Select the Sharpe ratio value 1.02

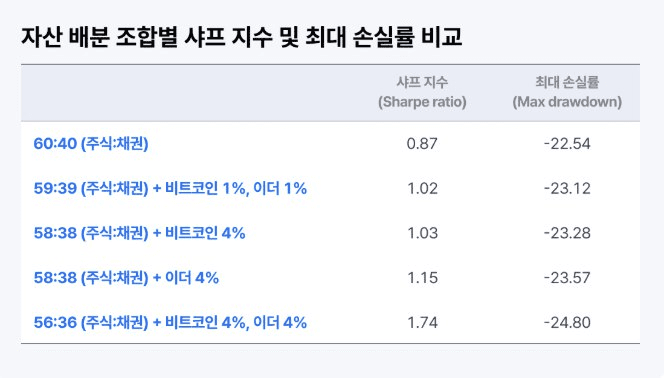[422, 188]
